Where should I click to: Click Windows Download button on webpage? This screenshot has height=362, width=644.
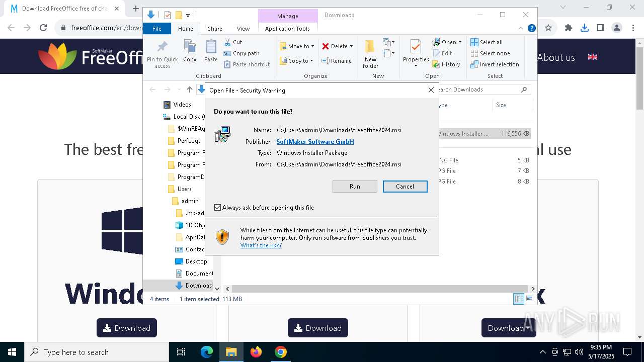(127, 328)
